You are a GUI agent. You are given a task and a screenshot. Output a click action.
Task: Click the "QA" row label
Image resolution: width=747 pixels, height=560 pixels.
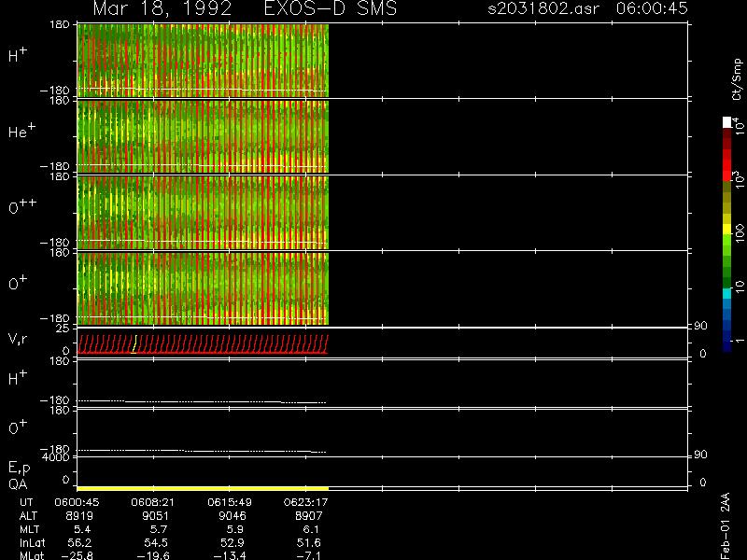18,484
